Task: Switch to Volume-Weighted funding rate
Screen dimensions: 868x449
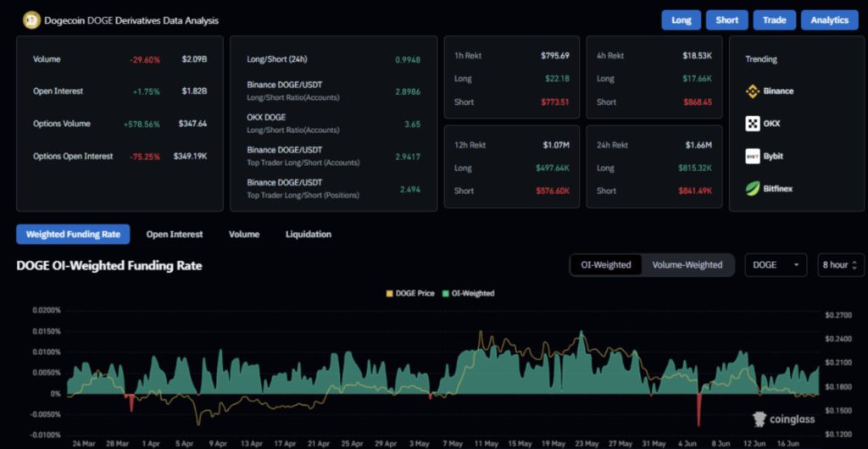Action: click(687, 265)
